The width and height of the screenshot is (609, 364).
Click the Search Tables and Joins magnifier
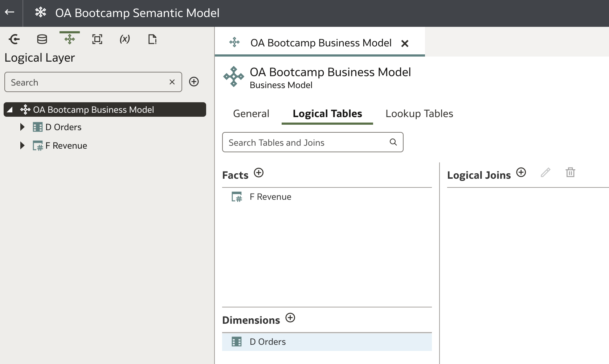click(x=393, y=142)
